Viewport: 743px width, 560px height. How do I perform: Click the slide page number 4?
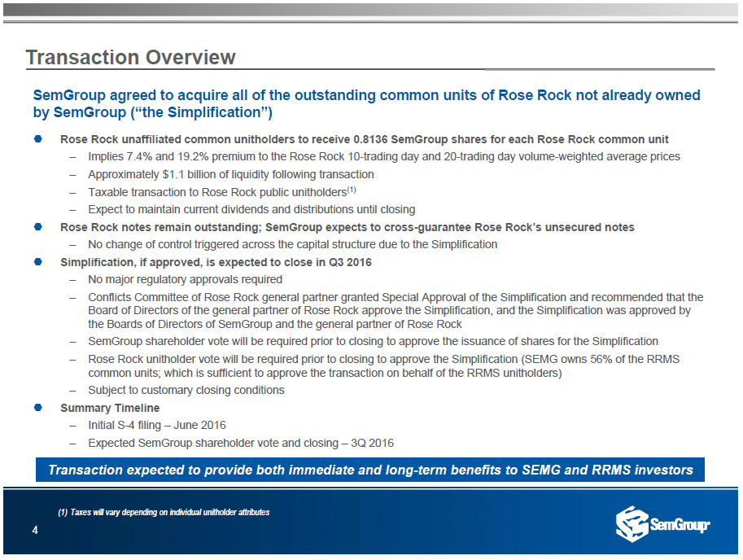tap(35, 530)
